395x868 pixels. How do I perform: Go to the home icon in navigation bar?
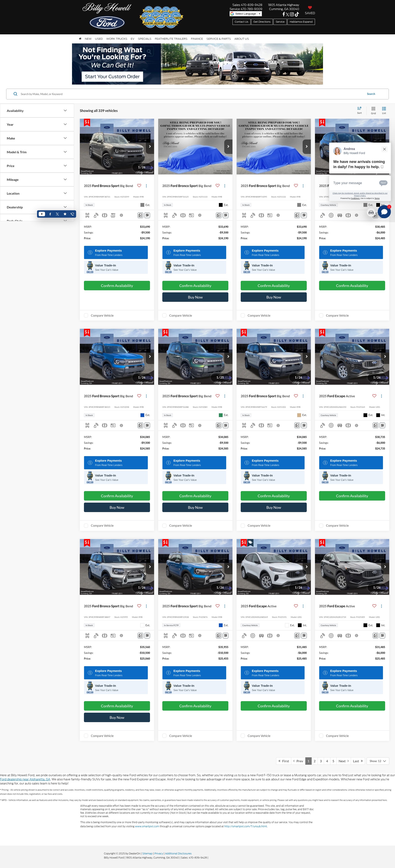point(80,39)
